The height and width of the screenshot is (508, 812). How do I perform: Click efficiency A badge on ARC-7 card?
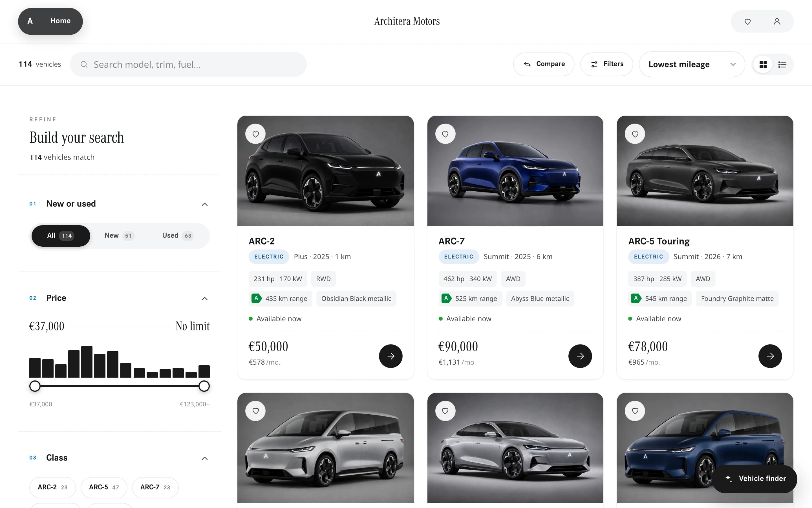tap(446, 298)
